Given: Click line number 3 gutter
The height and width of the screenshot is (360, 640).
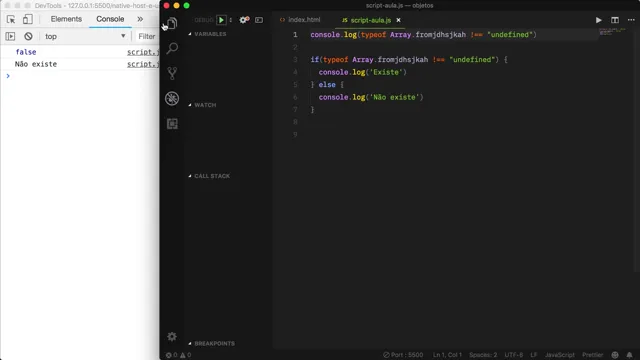Looking at the screenshot, I should click(295, 60).
